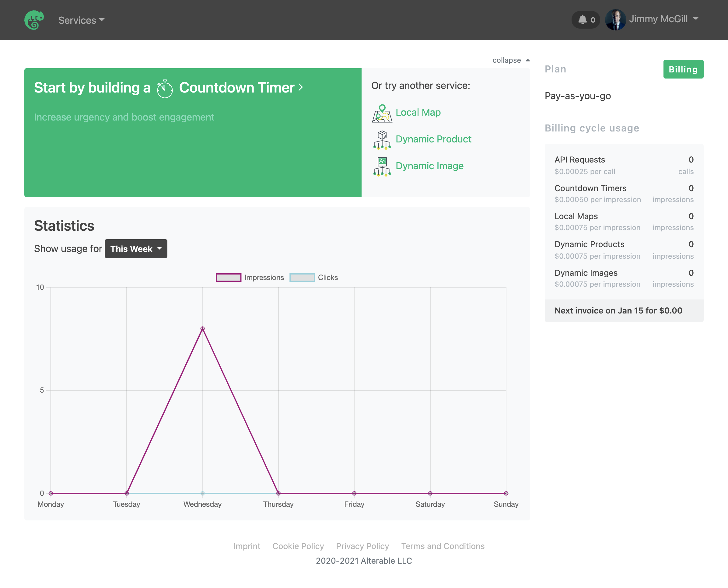Click the green chameleon logo

(x=34, y=20)
